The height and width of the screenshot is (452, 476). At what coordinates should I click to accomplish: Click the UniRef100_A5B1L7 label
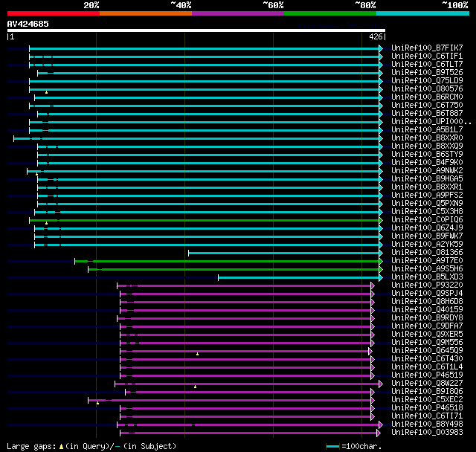click(x=427, y=130)
